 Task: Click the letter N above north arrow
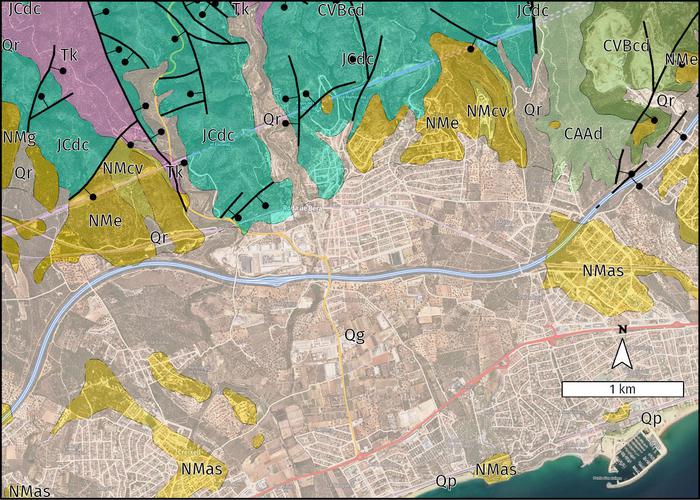(621, 329)
